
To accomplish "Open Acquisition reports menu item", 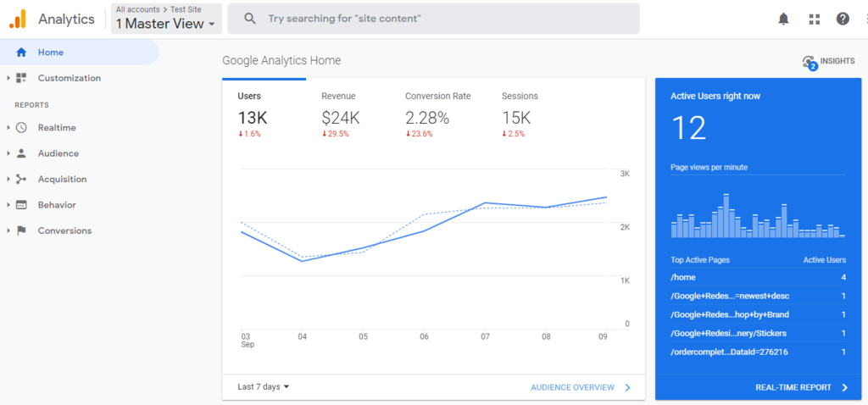I will click(62, 180).
